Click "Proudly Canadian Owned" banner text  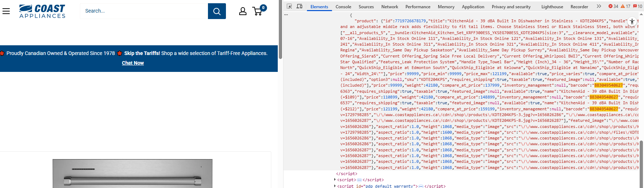60,53
